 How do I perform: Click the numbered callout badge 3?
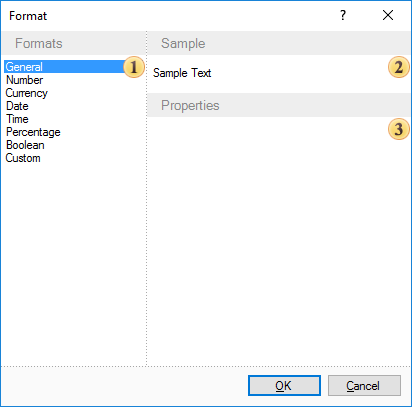click(399, 129)
